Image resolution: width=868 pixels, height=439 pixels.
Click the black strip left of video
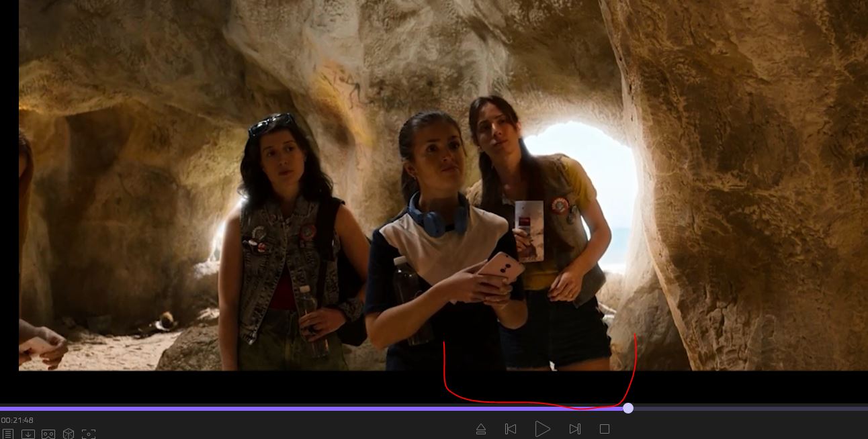[9, 201]
